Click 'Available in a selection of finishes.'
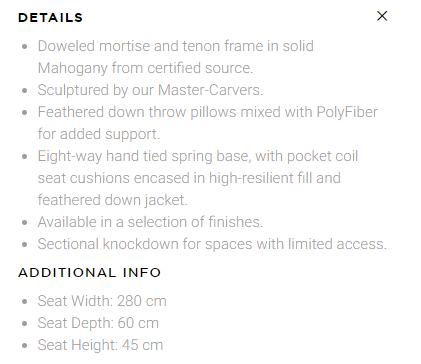Image resolution: width=421 pixels, height=364 pixels. click(150, 222)
